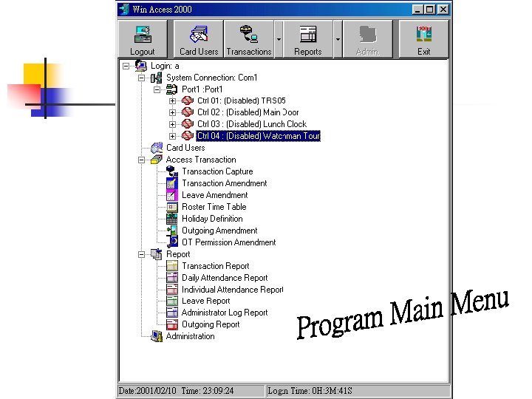Collapse the System Connection: Com1 node
Screen dimensions: 532x399
click(141, 78)
